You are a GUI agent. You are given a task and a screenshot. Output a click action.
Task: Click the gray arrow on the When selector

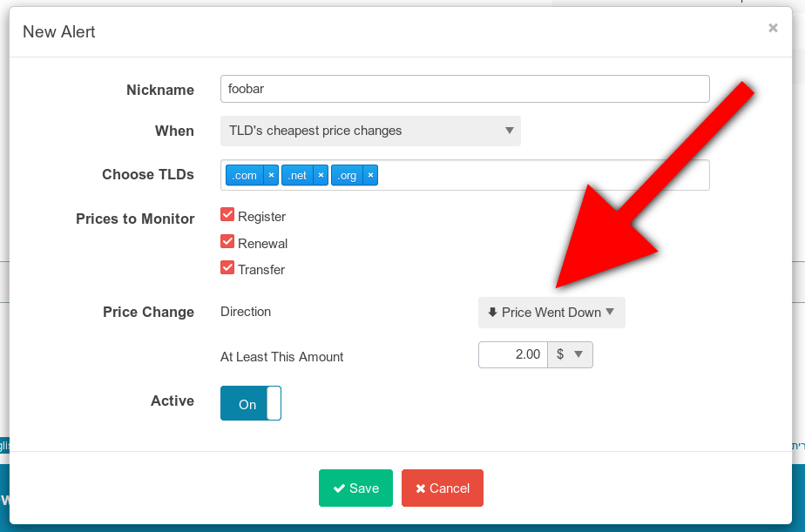pos(510,131)
